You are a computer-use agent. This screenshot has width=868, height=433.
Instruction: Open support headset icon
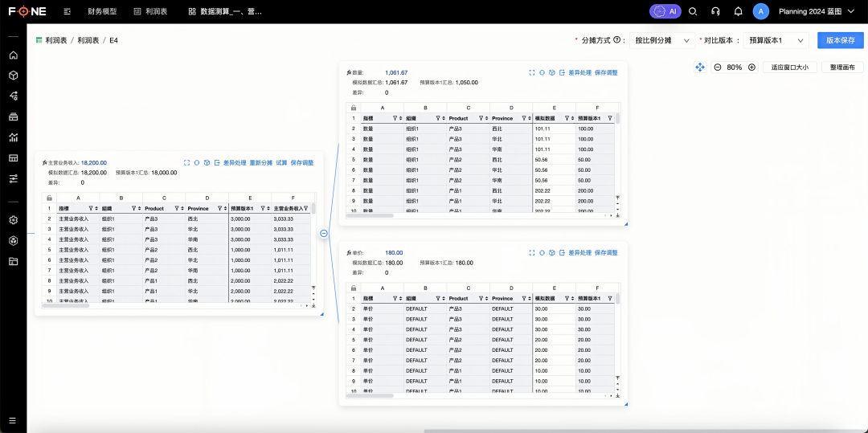[715, 11]
